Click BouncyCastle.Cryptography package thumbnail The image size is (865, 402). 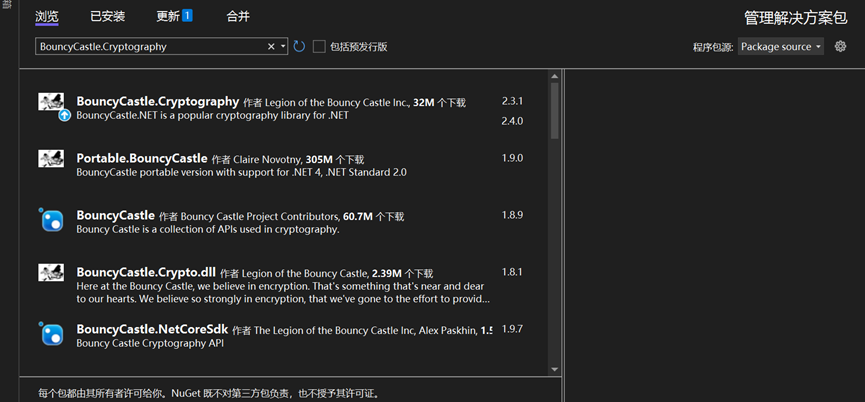51,101
